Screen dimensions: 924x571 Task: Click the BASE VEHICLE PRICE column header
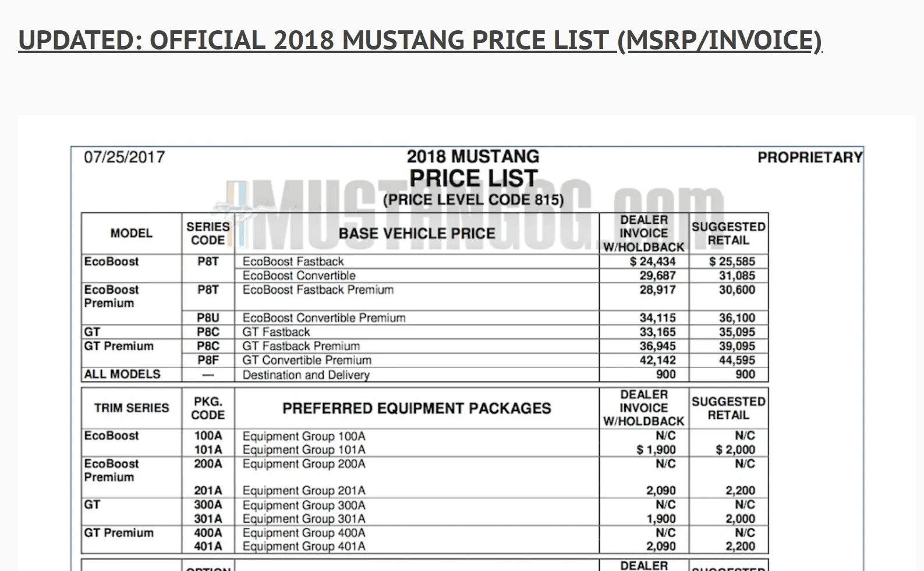[417, 233]
